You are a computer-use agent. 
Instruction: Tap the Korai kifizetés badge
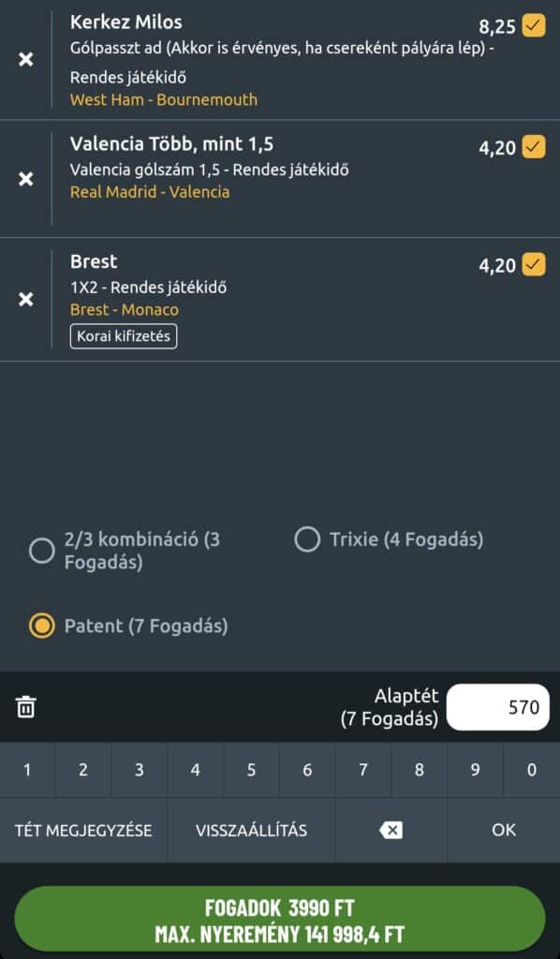[124, 336]
